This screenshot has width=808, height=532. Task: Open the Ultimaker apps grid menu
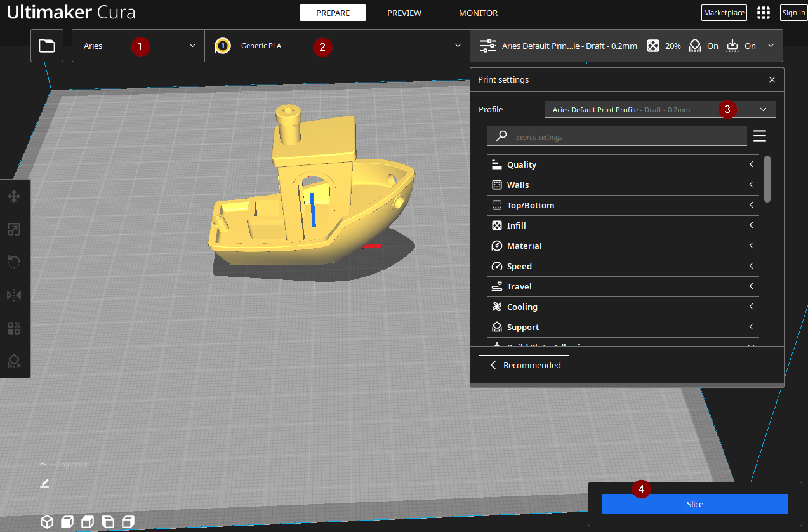click(764, 13)
